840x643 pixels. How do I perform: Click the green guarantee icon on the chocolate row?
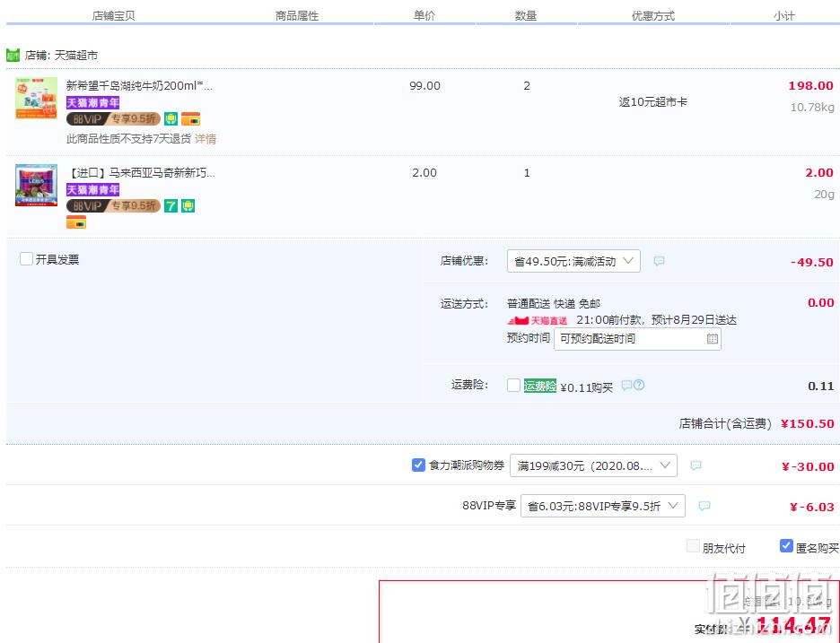(x=188, y=205)
